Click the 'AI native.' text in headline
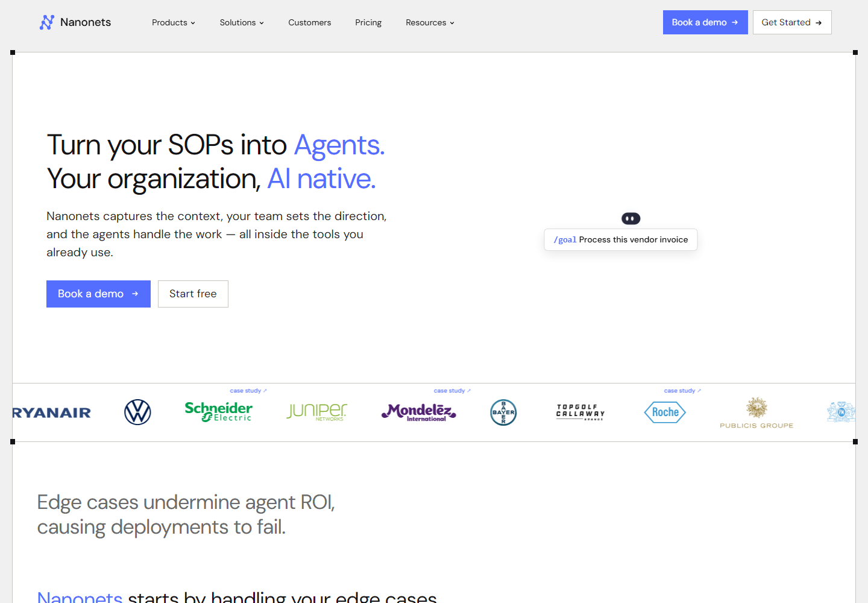 pyautogui.click(x=321, y=179)
